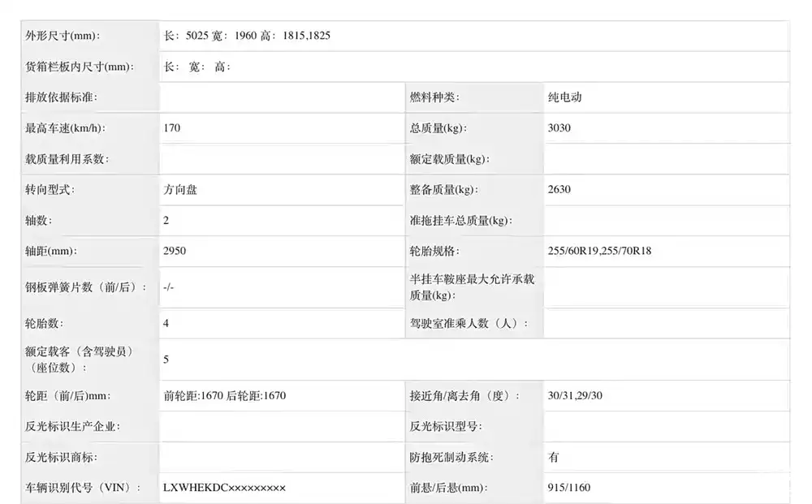Screen dimensions: 812x504
Task: Click the 排放依据标准 label cell
Action: (x=62, y=97)
